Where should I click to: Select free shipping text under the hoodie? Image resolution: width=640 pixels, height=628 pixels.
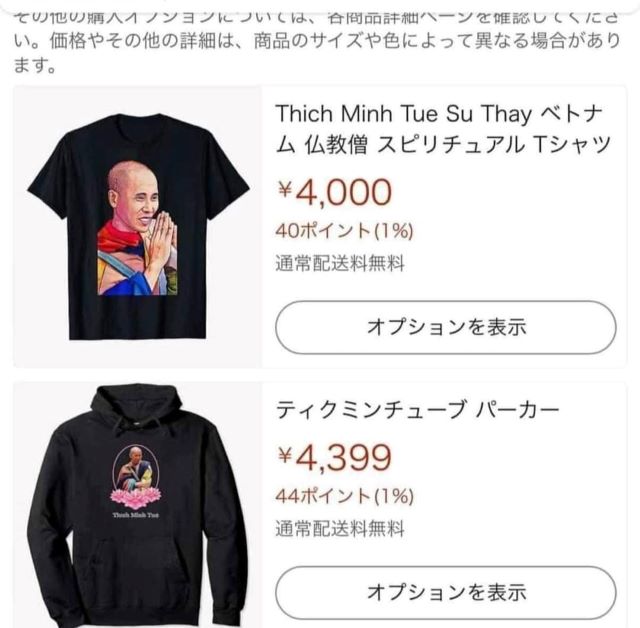click(340, 529)
